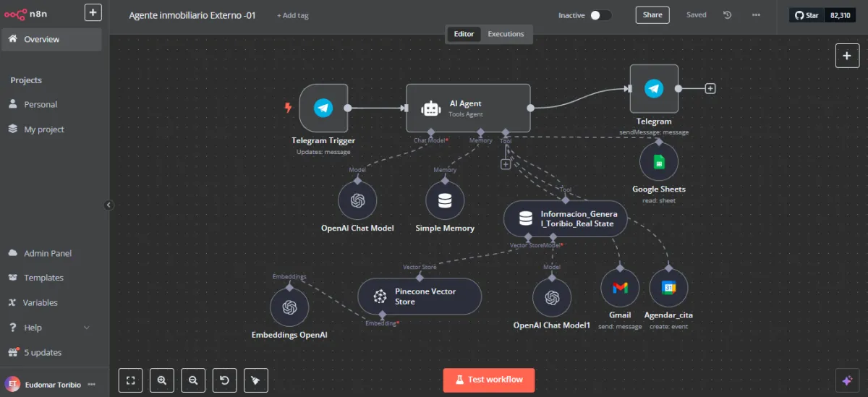Image resolution: width=868 pixels, height=397 pixels.
Task: Zoom in on the canvas
Action: click(x=162, y=380)
